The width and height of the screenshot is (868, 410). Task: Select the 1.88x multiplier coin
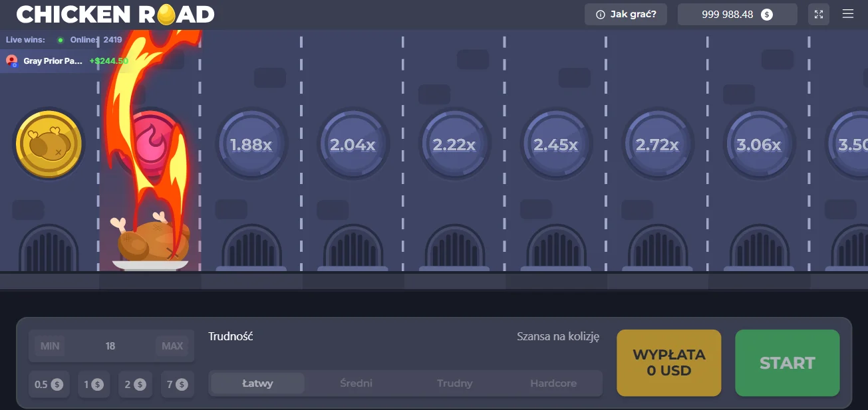coord(251,144)
